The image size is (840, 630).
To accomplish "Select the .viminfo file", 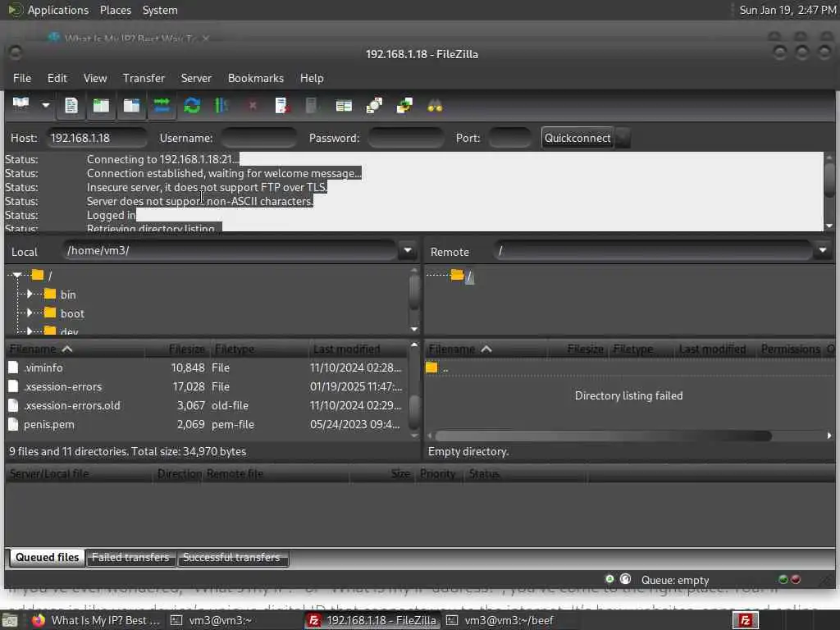I will coord(43,367).
